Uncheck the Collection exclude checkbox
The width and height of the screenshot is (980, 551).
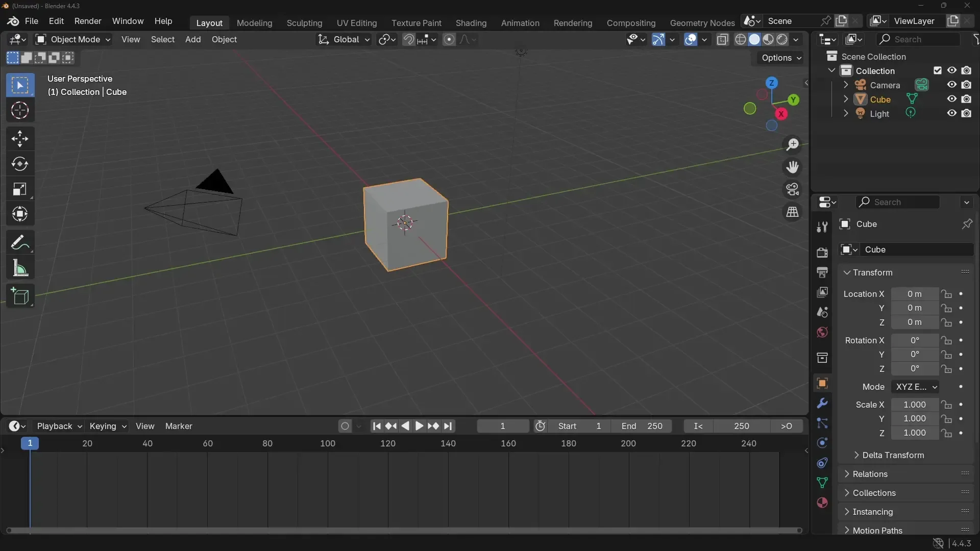[x=938, y=70]
